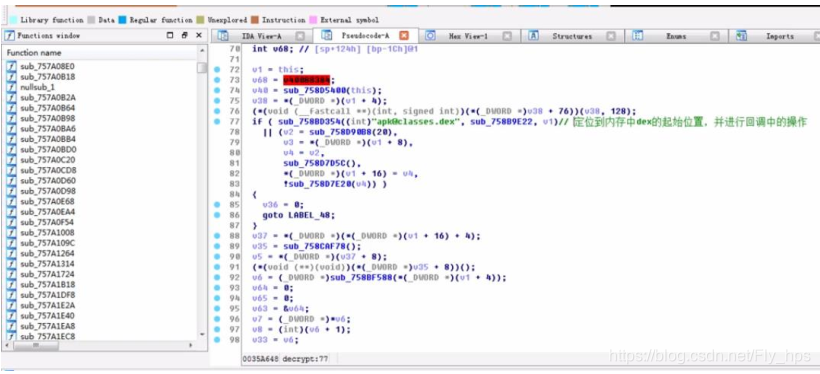This screenshot has height=374, width=820.
Task: Click function icon beside nullsub_1
Action: click(x=12, y=87)
